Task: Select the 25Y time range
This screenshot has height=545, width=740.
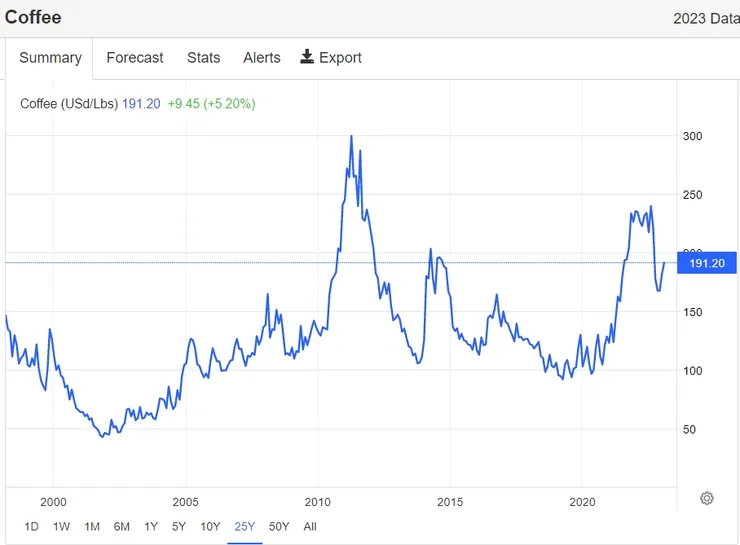Action: [244, 526]
